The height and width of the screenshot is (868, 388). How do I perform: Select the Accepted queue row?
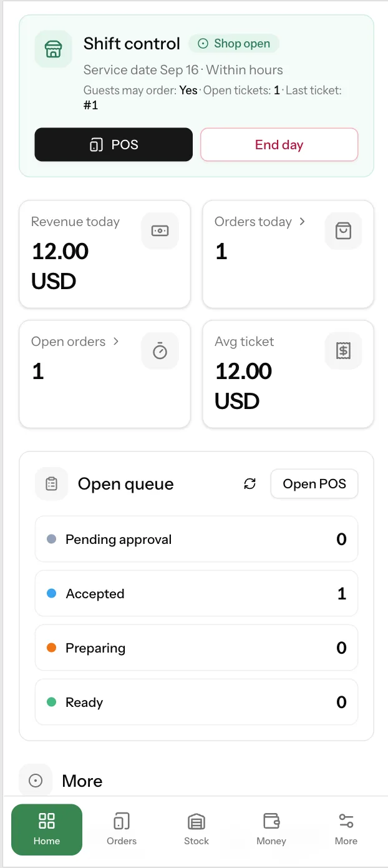[x=196, y=593]
